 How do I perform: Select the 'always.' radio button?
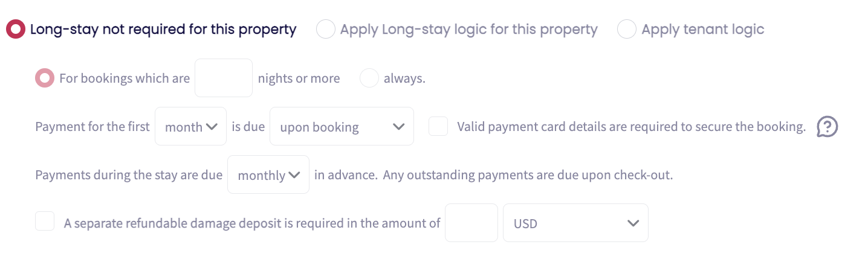point(369,78)
